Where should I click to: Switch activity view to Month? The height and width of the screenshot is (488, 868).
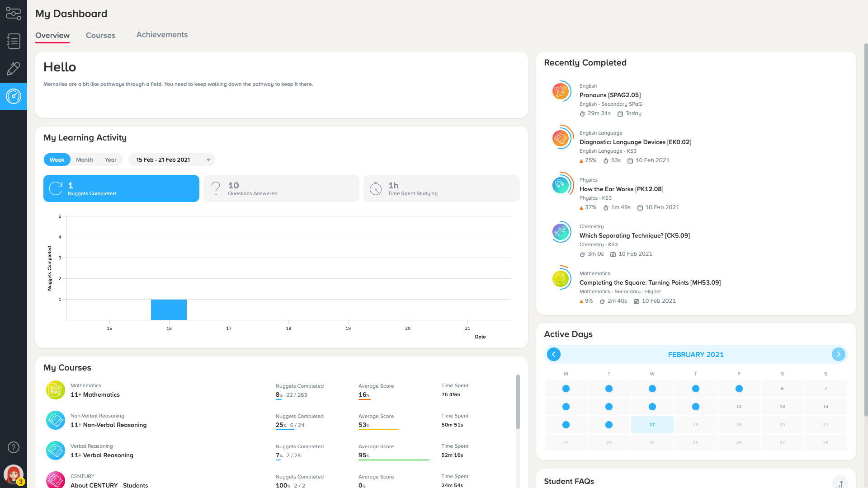tap(85, 160)
